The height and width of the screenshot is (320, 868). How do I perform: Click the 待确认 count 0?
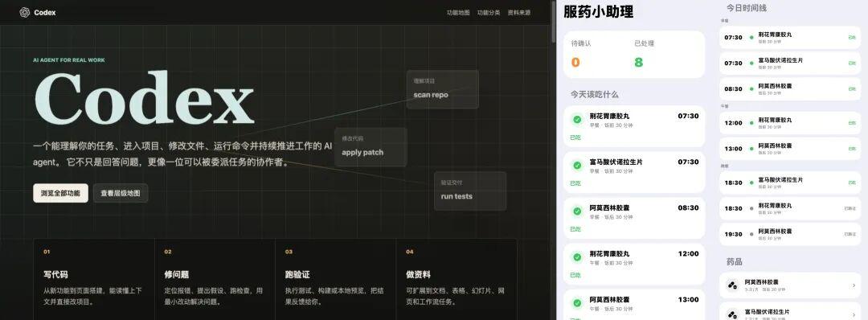click(575, 62)
